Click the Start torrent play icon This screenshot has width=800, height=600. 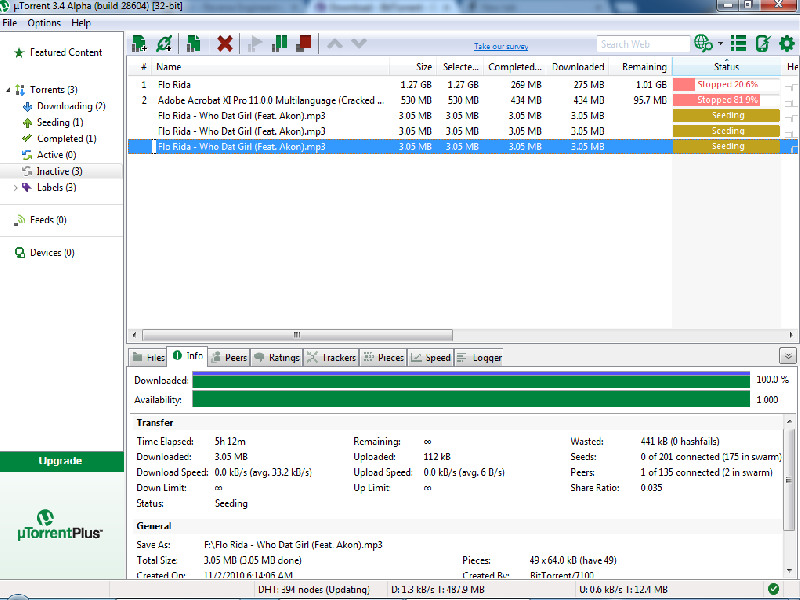pos(255,44)
